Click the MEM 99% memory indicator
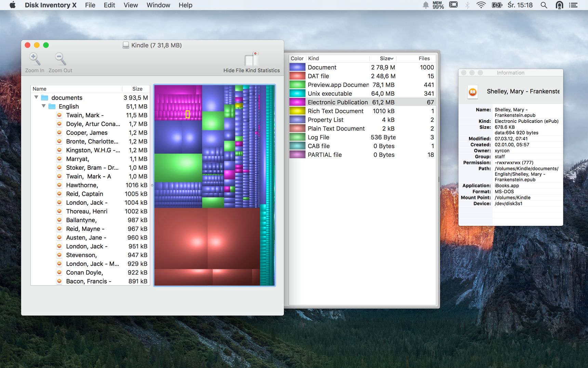The height and width of the screenshot is (368, 588). (x=438, y=5)
